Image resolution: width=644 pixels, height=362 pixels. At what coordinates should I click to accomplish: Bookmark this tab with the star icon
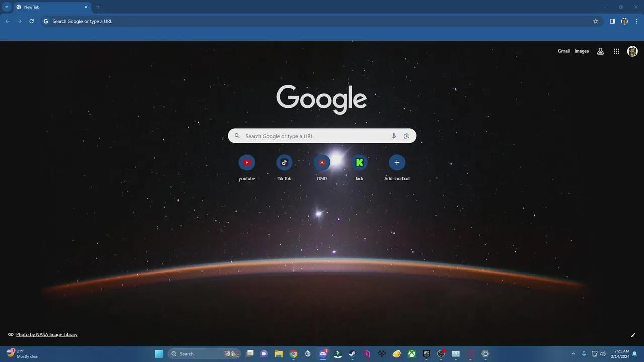(596, 21)
